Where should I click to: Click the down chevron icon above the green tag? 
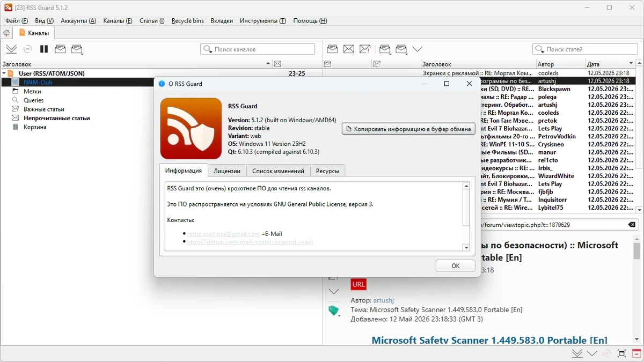tap(334, 291)
